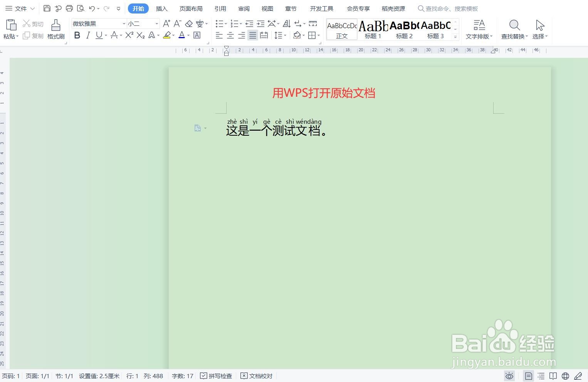Toggle Italic formatting
This screenshot has width=588, height=382.
pyautogui.click(x=88, y=35)
